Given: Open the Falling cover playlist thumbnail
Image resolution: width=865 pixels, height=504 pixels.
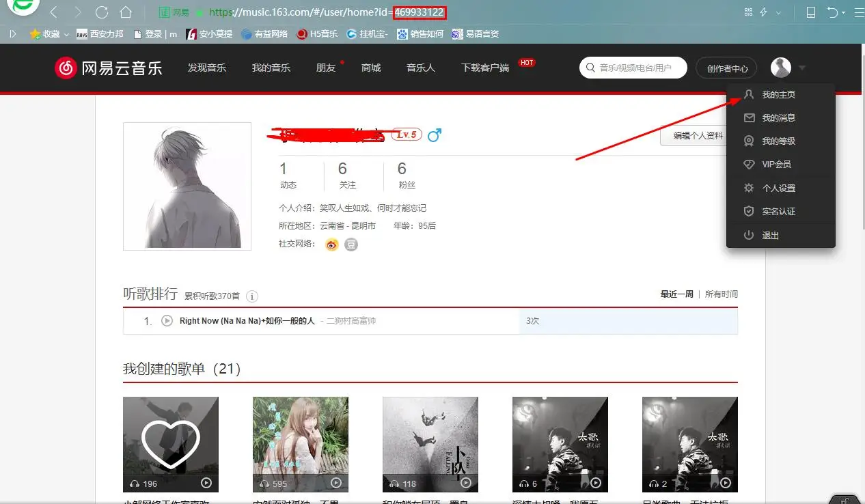Looking at the screenshot, I should click(430, 445).
